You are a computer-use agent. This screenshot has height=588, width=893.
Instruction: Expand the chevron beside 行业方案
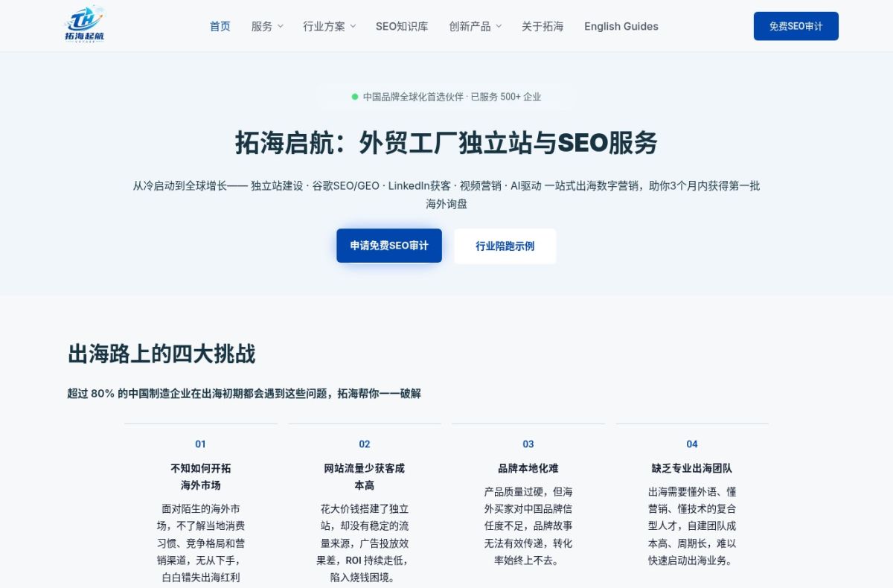353,26
